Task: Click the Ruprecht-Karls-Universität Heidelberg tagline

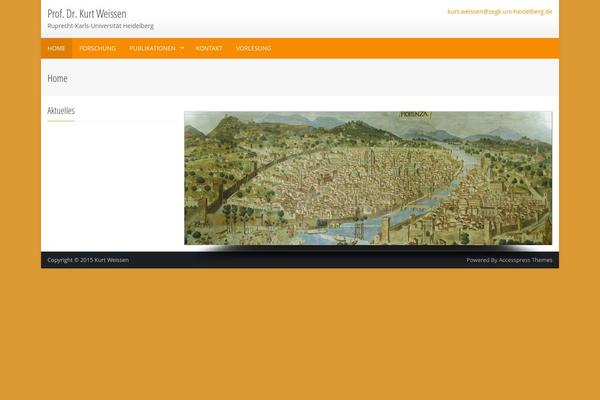Action: coord(101,26)
